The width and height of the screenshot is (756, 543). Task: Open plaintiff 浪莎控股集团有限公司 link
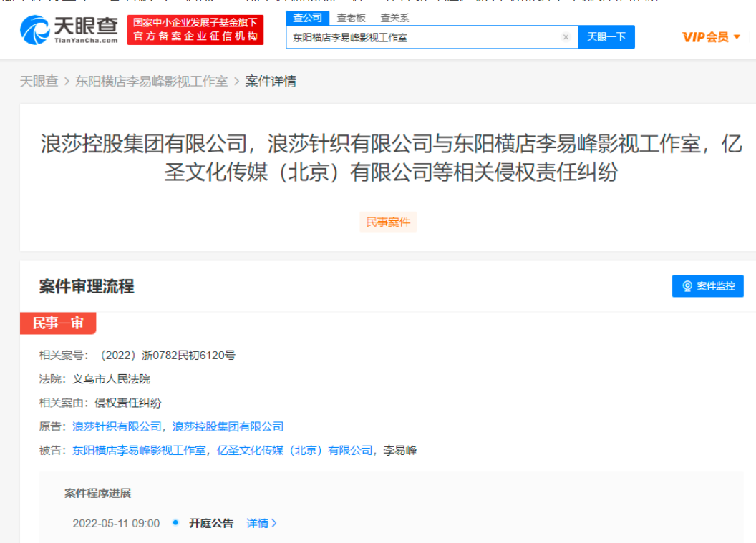228,426
